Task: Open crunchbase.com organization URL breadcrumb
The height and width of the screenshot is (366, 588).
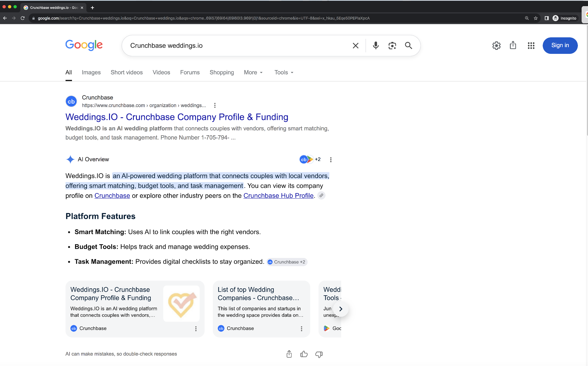Action: pos(144,105)
